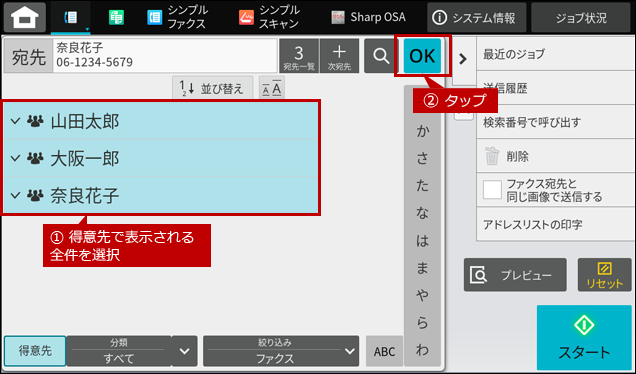Open 絞り込み ファクス dropdown

pos(281,351)
